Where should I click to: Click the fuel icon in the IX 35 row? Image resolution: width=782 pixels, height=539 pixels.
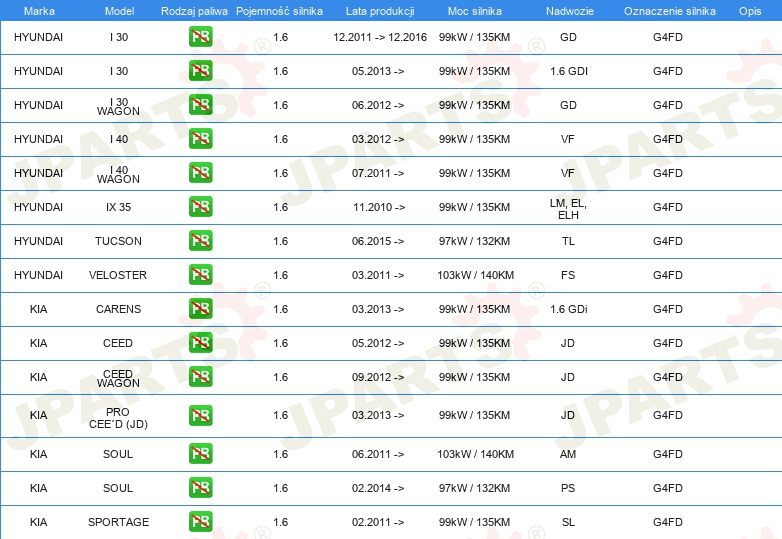coord(200,206)
